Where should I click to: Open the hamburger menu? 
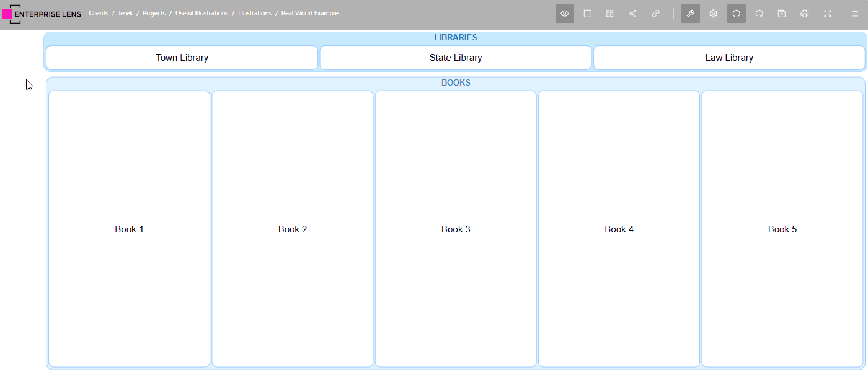pyautogui.click(x=855, y=14)
